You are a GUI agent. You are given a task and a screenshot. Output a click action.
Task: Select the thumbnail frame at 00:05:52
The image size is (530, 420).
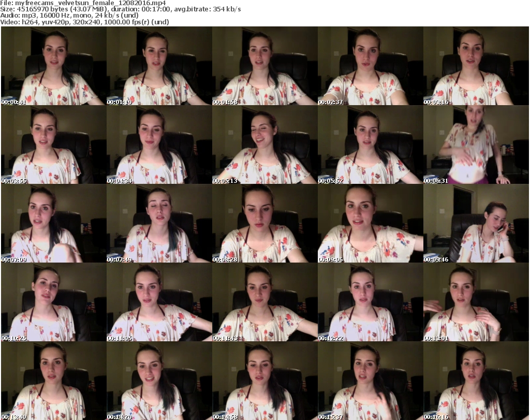click(x=370, y=144)
